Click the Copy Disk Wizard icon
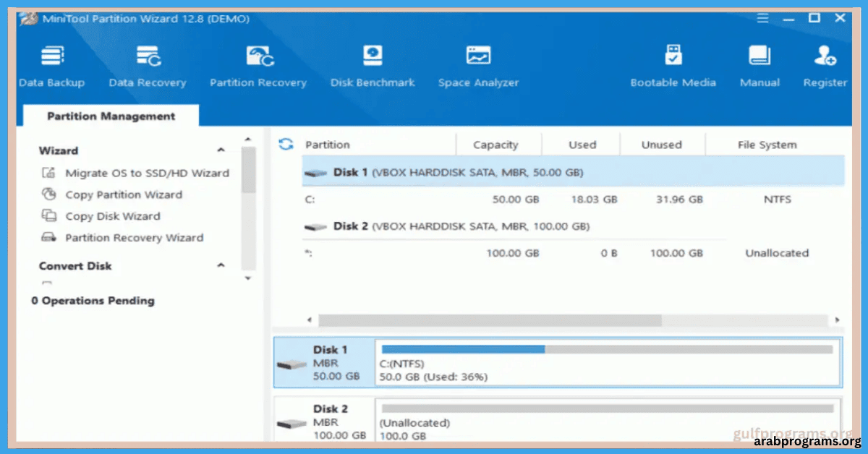The width and height of the screenshot is (868, 454). pyautogui.click(x=48, y=216)
